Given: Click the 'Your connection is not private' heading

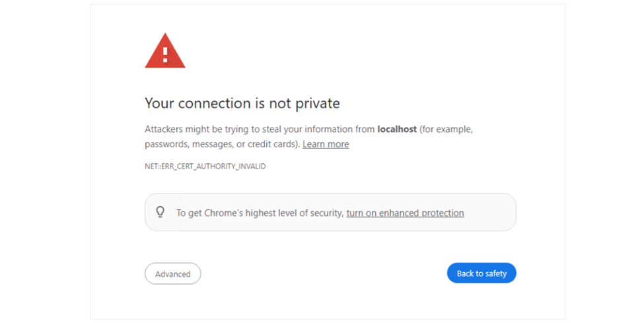Looking at the screenshot, I should tap(242, 103).
